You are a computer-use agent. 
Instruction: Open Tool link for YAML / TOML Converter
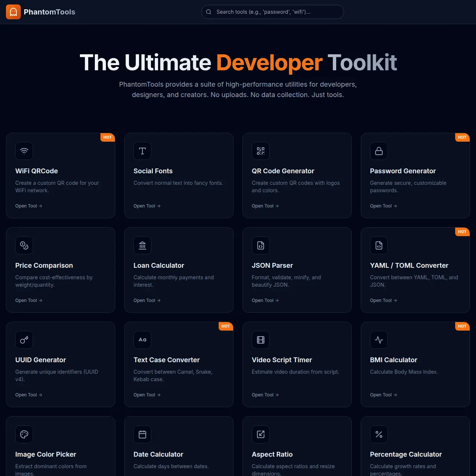383,300
